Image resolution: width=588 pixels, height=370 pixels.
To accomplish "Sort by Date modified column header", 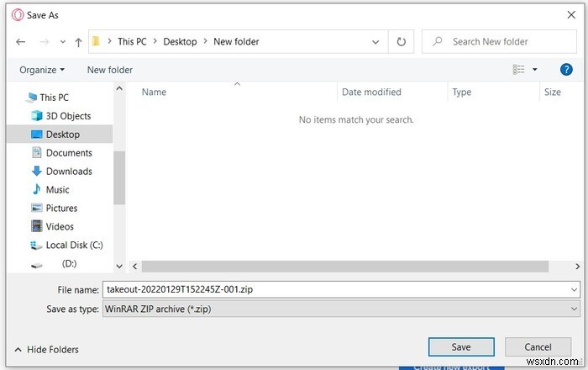I will (x=371, y=92).
